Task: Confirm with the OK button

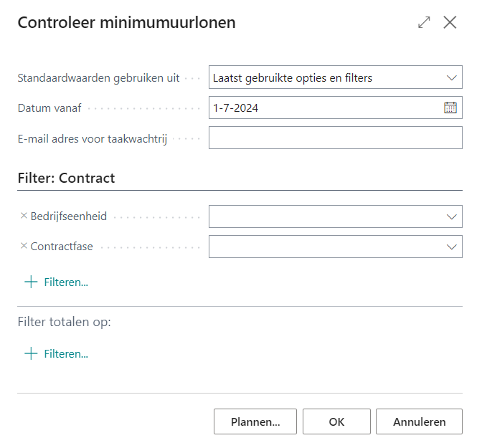Action: click(x=336, y=421)
